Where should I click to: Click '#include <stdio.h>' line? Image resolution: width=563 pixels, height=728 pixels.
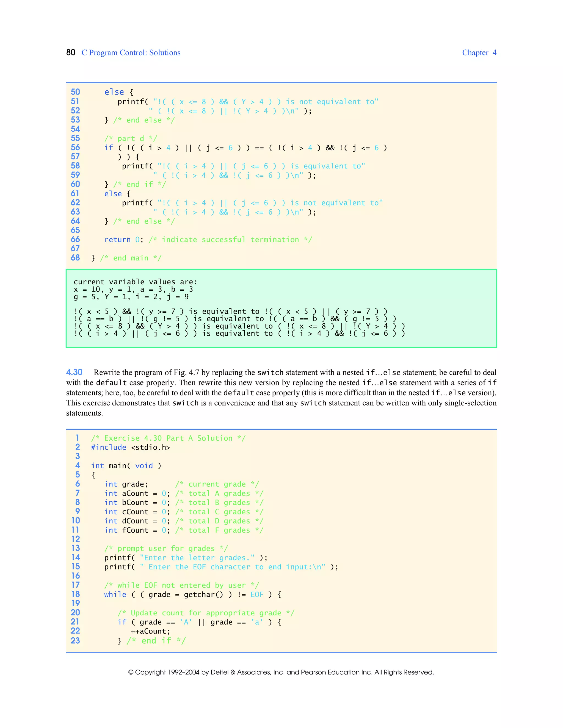(131, 447)
